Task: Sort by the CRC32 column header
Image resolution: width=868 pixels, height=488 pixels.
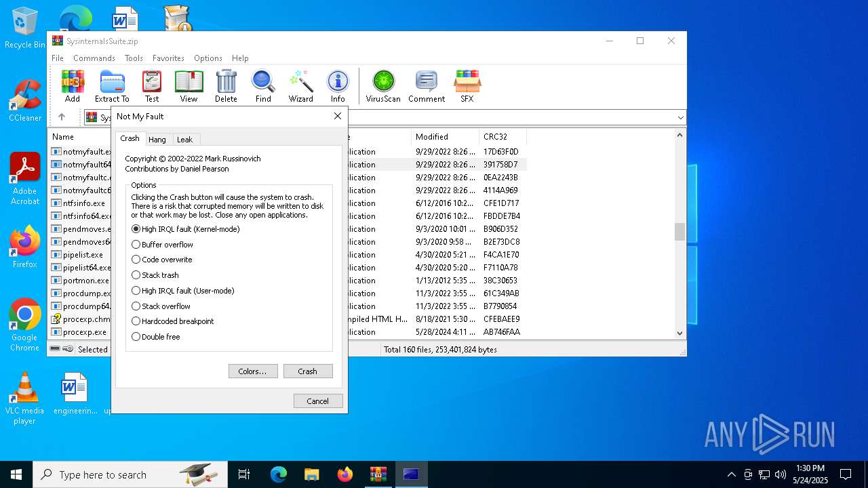Action: tap(502, 137)
